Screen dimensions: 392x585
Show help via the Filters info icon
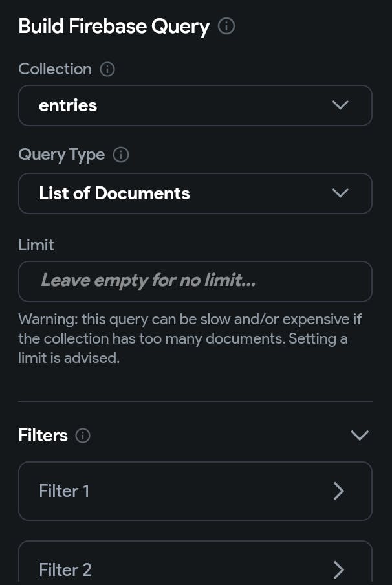click(83, 436)
